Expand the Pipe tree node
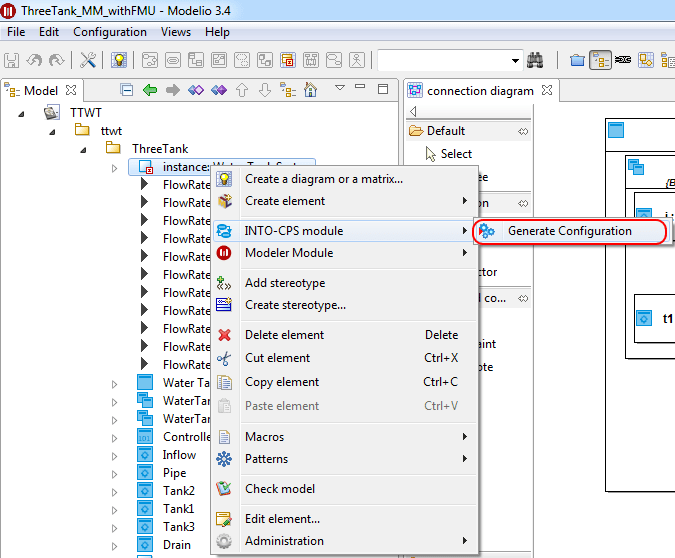This screenshot has height=558, width=675. pos(114,474)
